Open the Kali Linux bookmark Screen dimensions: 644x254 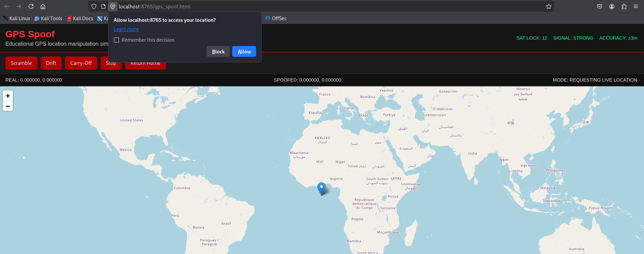16,18
